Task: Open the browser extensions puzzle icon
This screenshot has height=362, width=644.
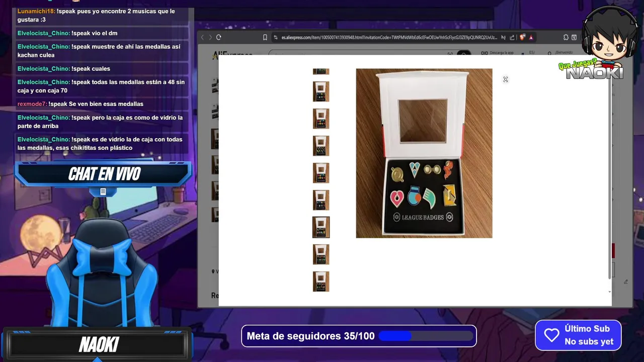Action: tap(566, 37)
